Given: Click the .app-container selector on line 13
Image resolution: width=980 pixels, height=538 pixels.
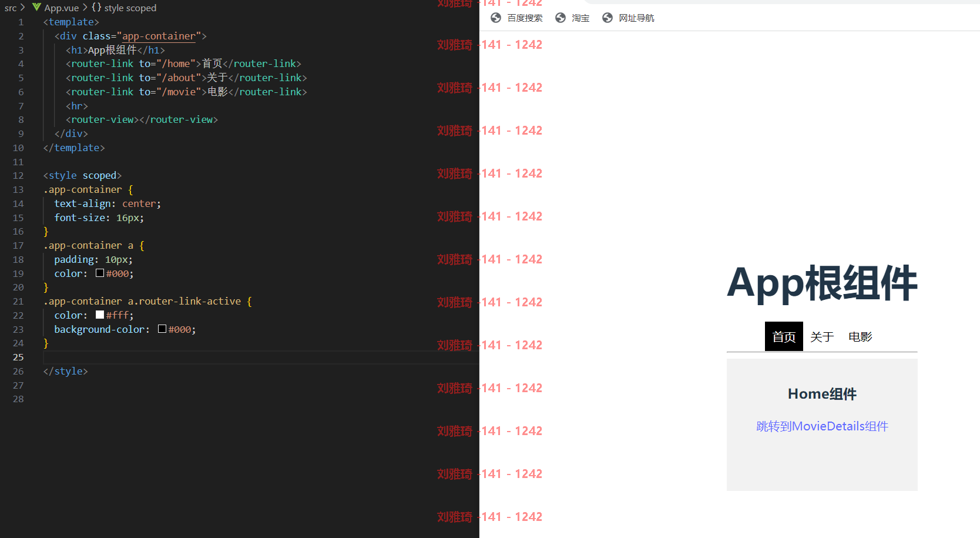Looking at the screenshot, I should [x=83, y=189].
